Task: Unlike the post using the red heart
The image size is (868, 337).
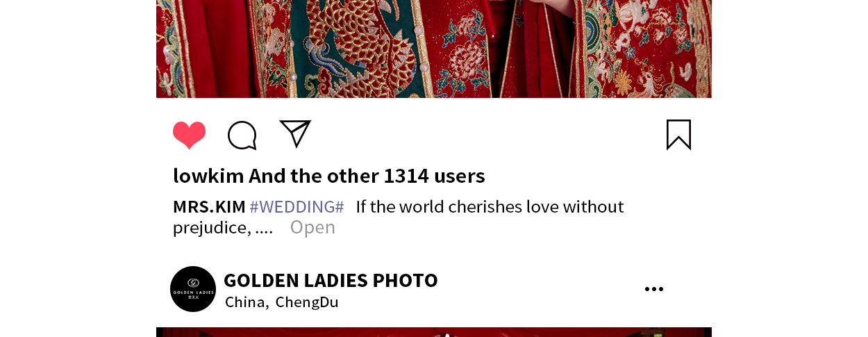Action: (190, 135)
